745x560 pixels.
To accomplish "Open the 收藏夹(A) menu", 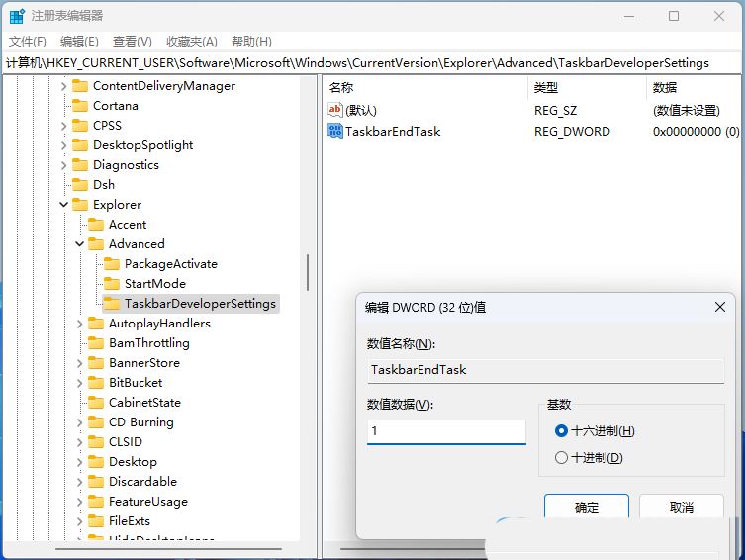I will [191, 41].
